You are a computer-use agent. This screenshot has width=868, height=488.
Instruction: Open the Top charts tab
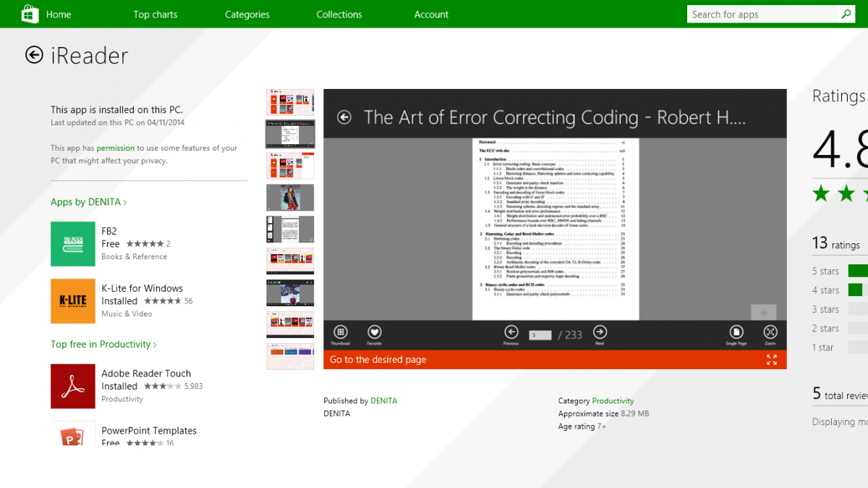156,14
